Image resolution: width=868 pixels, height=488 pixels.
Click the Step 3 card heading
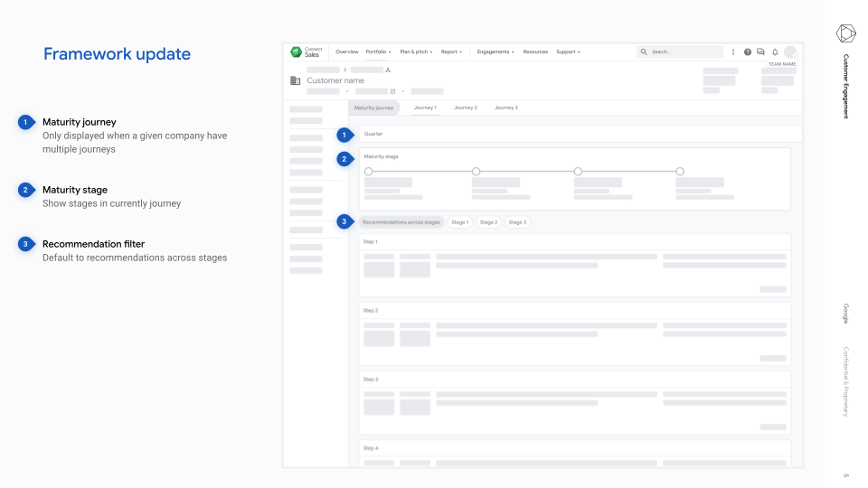coord(371,380)
